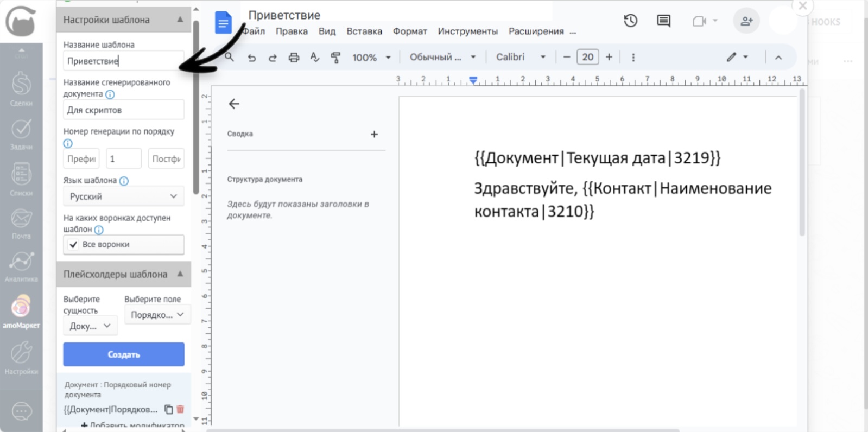Open the Calibri font dropdown
The image size is (868, 432).
point(521,57)
